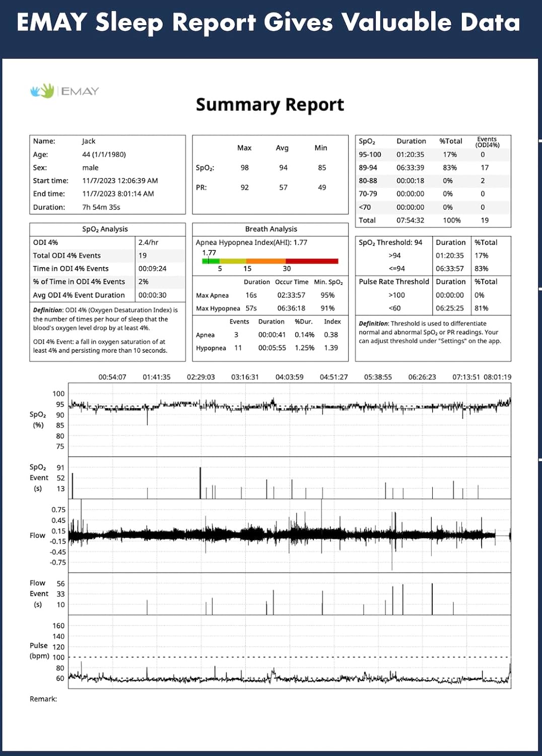
Task: Click the Flow chart axis label
Action: (x=37, y=535)
